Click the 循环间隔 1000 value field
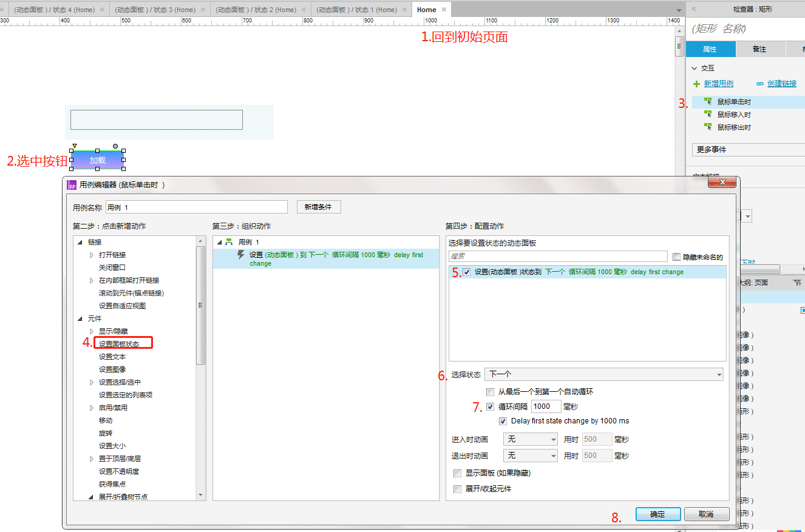 click(x=546, y=406)
